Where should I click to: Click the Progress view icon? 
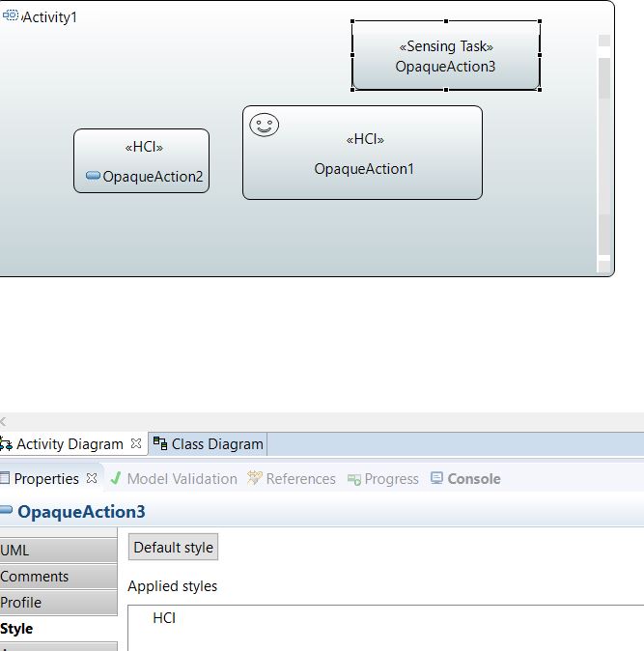(x=354, y=479)
